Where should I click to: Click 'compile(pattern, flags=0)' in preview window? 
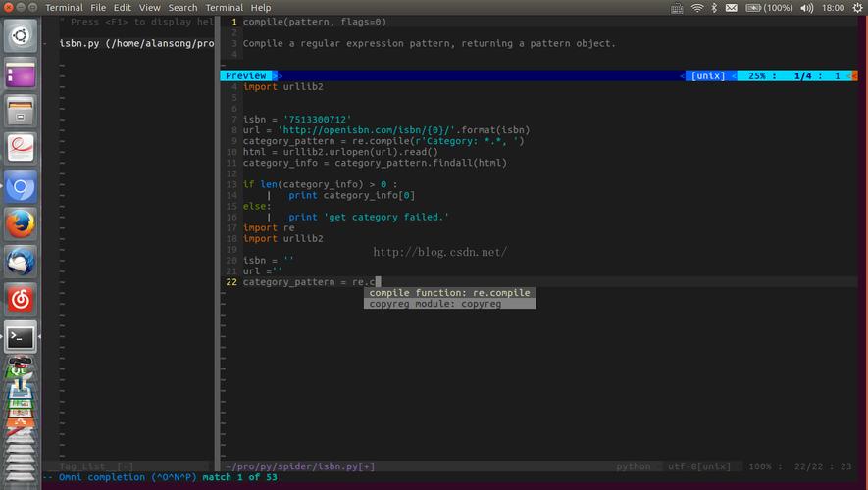click(315, 22)
